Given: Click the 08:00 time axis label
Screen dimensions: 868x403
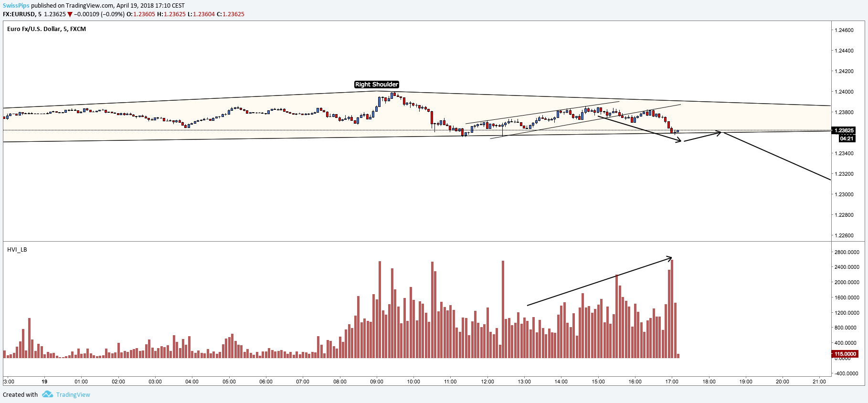Looking at the screenshot, I should [x=340, y=382].
